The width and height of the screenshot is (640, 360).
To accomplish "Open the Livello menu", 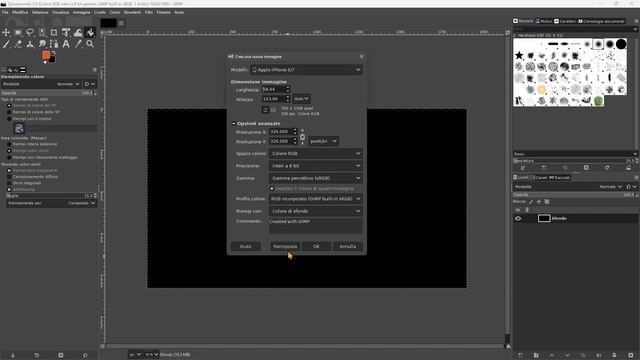I will click(100, 12).
